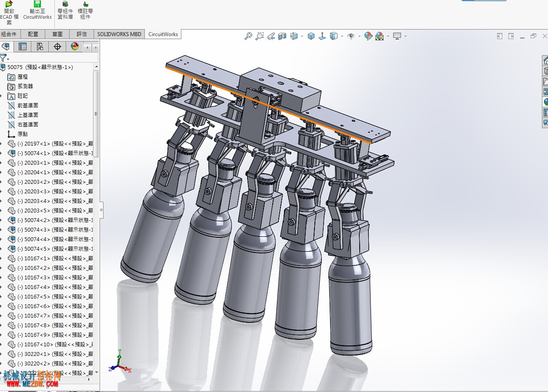Click Zoom to Fit magnifier icon
548x392 pixels.
tap(248, 36)
